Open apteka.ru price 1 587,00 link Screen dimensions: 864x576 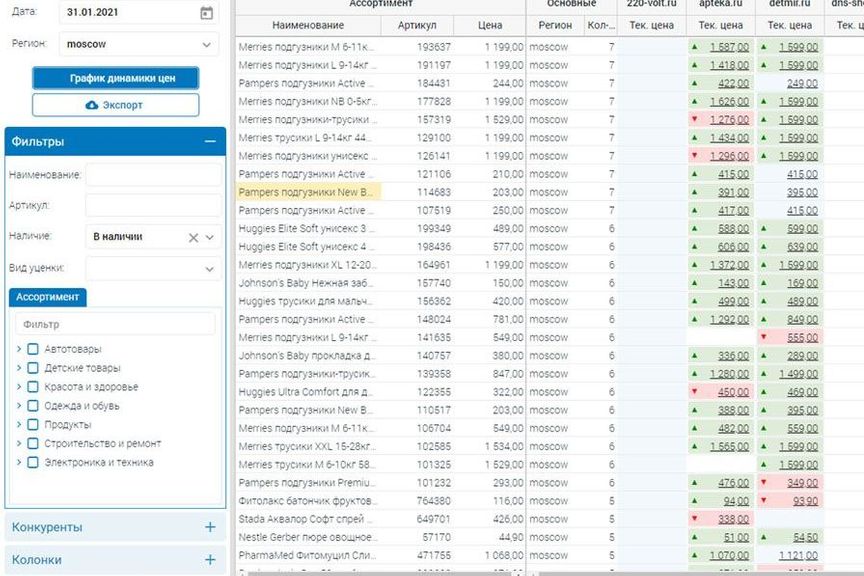tap(730, 47)
